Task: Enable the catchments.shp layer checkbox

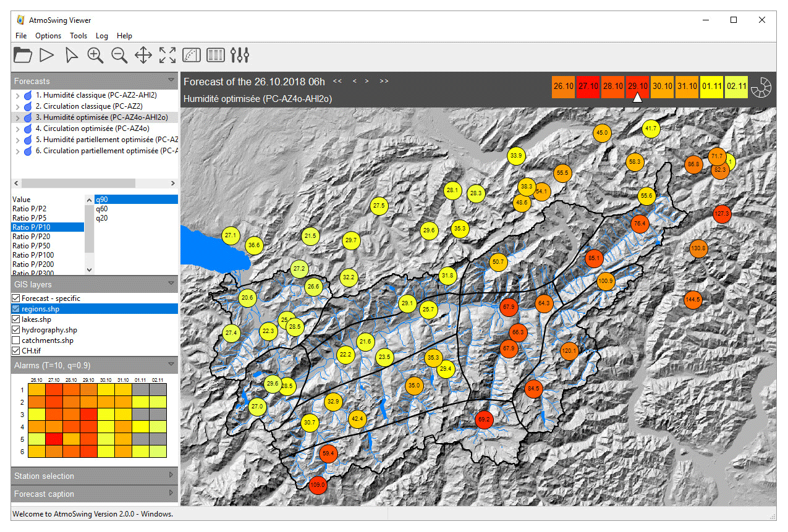Action: (16, 340)
